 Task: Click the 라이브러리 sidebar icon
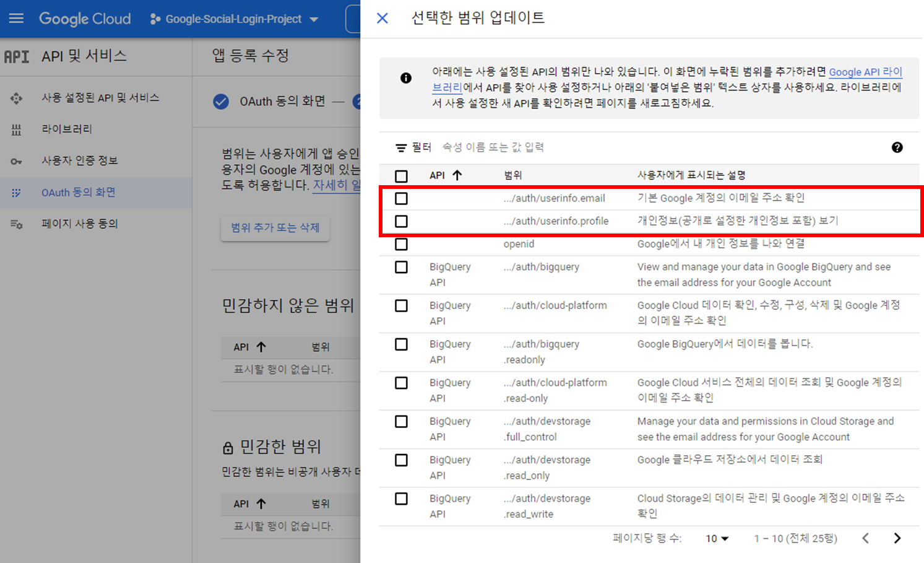click(x=17, y=129)
